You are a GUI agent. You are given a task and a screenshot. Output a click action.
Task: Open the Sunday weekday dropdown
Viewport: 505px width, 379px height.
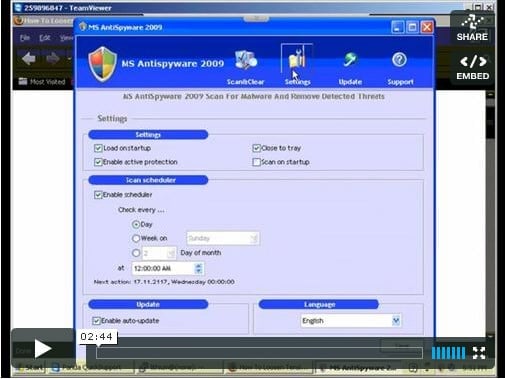(223, 238)
